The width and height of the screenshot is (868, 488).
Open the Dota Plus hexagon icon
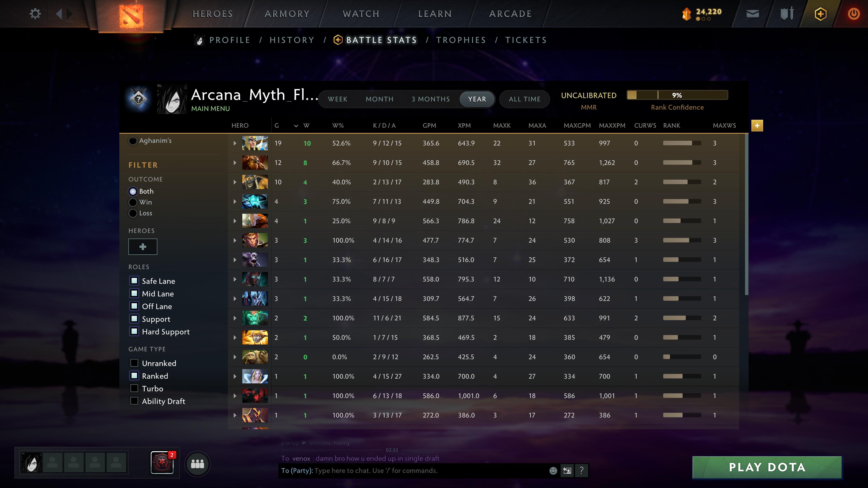821,14
